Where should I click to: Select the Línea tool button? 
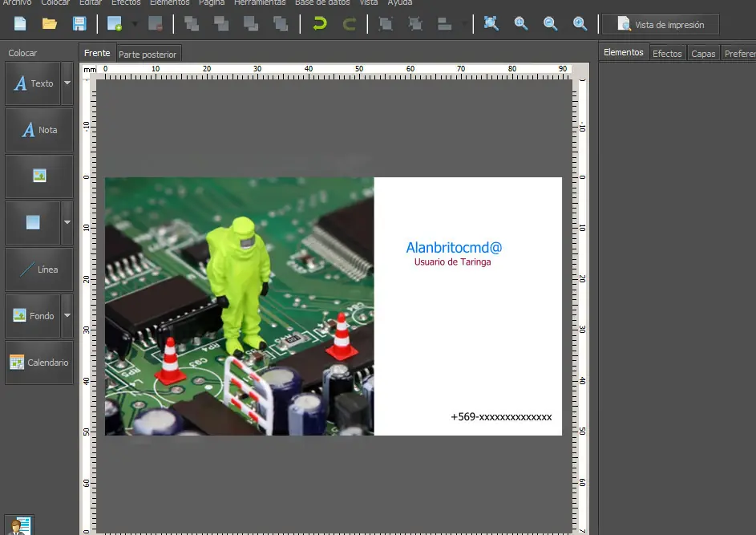click(39, 270)
